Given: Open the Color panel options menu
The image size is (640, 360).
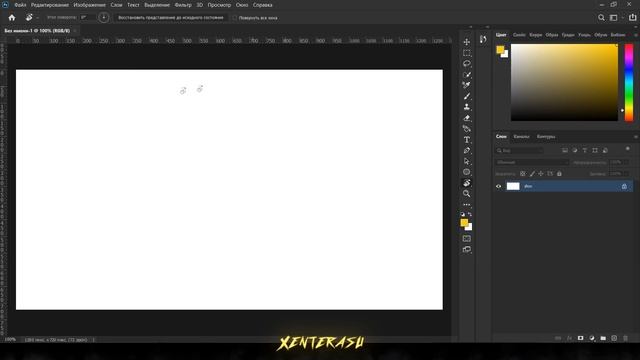Looking at the screenshot, I should coord(636,35).
